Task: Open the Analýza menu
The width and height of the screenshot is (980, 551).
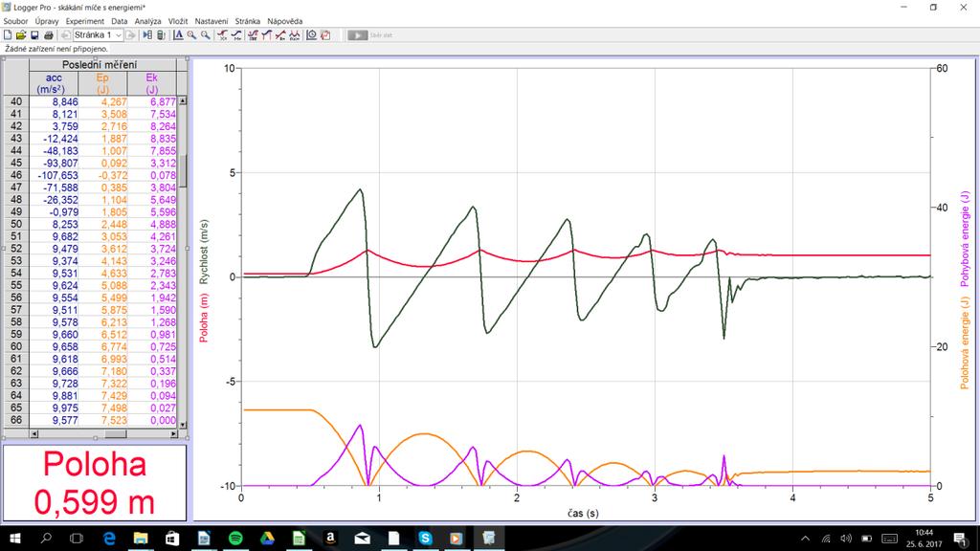Action: pyautogui.click(x=147, y=21)
